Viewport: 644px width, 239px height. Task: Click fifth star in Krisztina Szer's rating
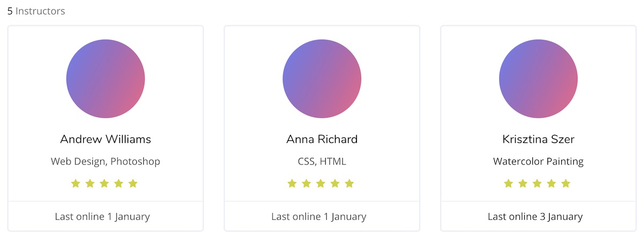(x=566, y=184)
